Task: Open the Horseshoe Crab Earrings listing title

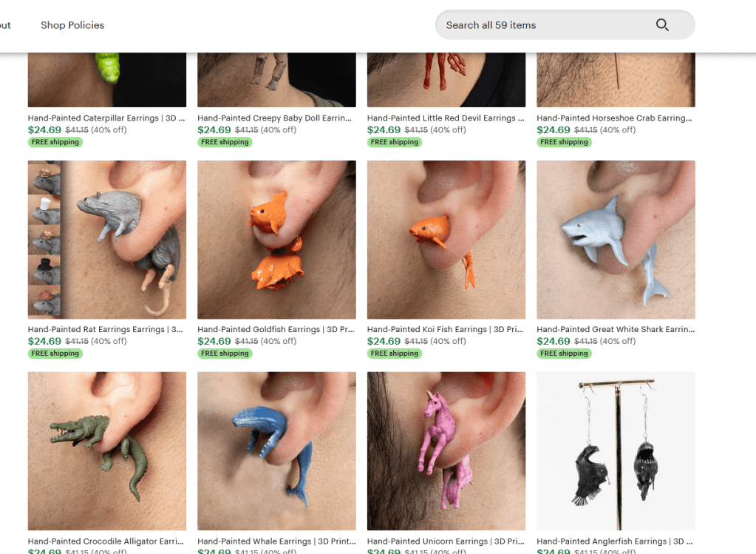Action: point(615,118)
